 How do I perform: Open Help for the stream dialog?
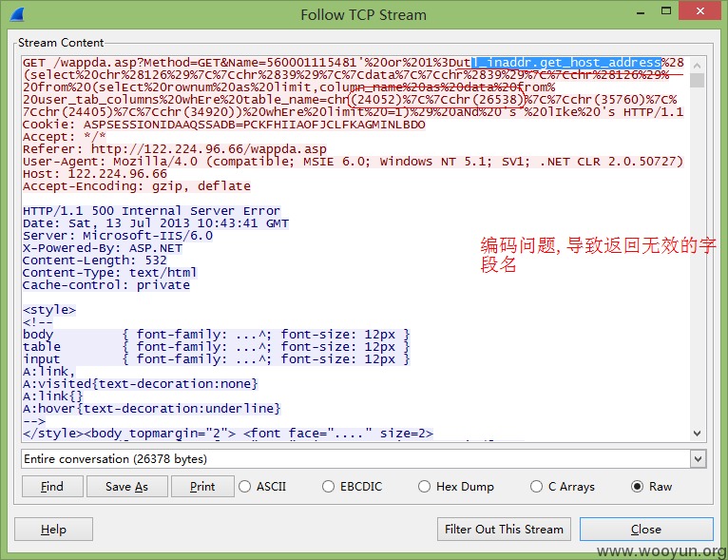click(53, 530)
